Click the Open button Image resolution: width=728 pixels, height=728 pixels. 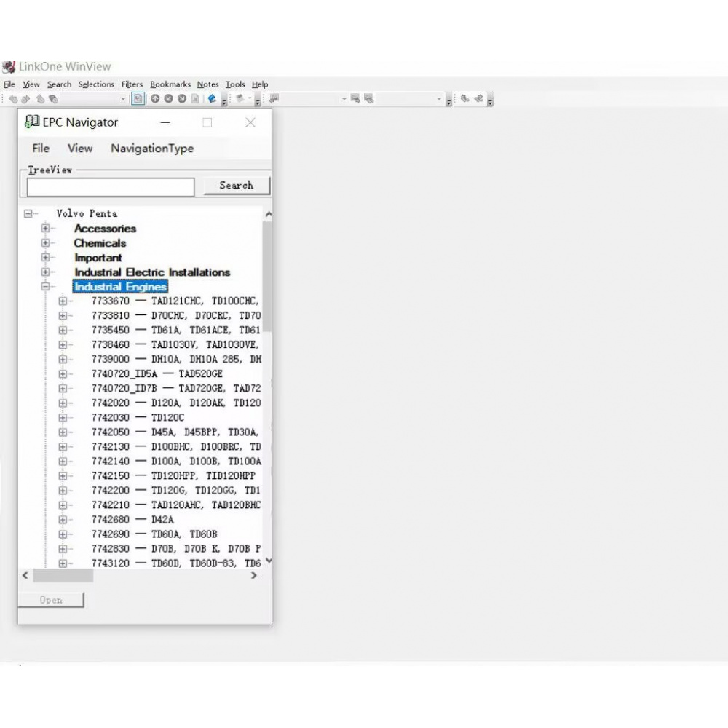(x=51, y=600)
